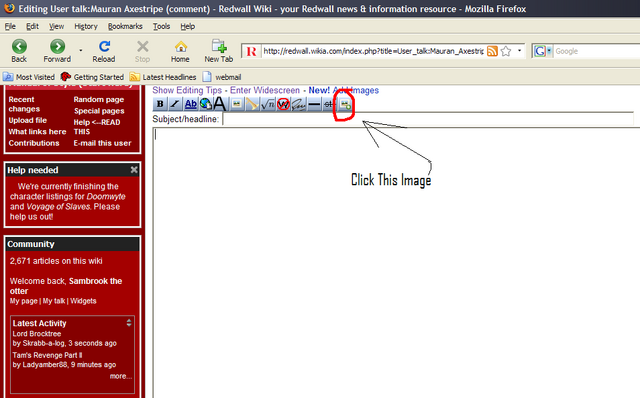
Task: Open Special pages link
Action: tap(99, 111)
